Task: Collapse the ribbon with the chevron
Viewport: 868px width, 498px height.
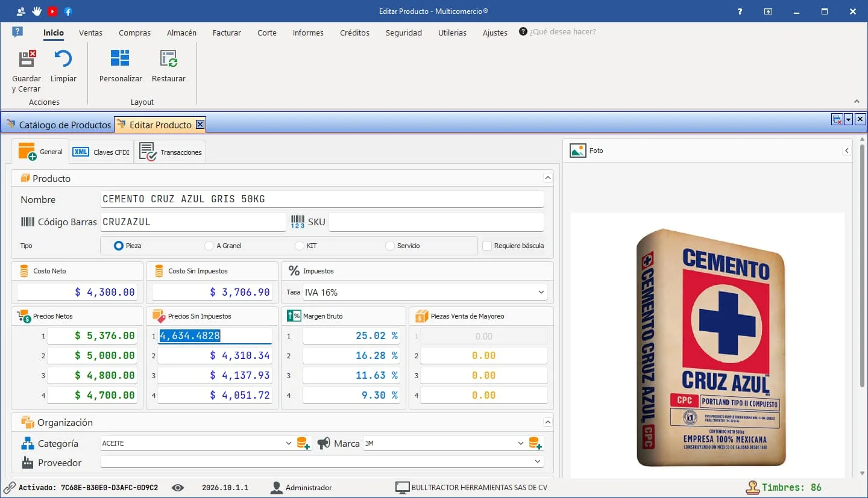Action: (x=857, y=101)
